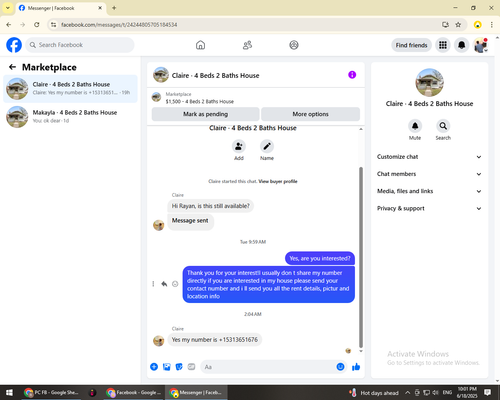Attach a photo file icon
Screen dimensions: 500x400
pyautogui.click(x=166, y=367)
